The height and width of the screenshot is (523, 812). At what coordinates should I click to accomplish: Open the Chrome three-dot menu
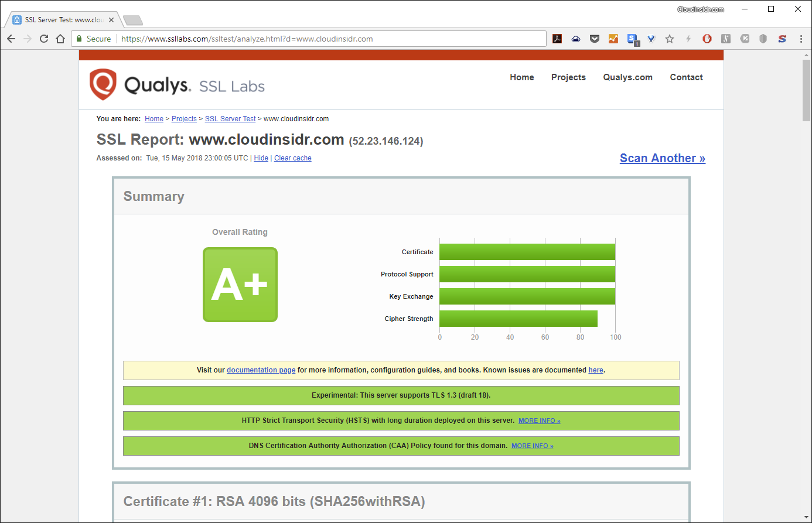801,39
